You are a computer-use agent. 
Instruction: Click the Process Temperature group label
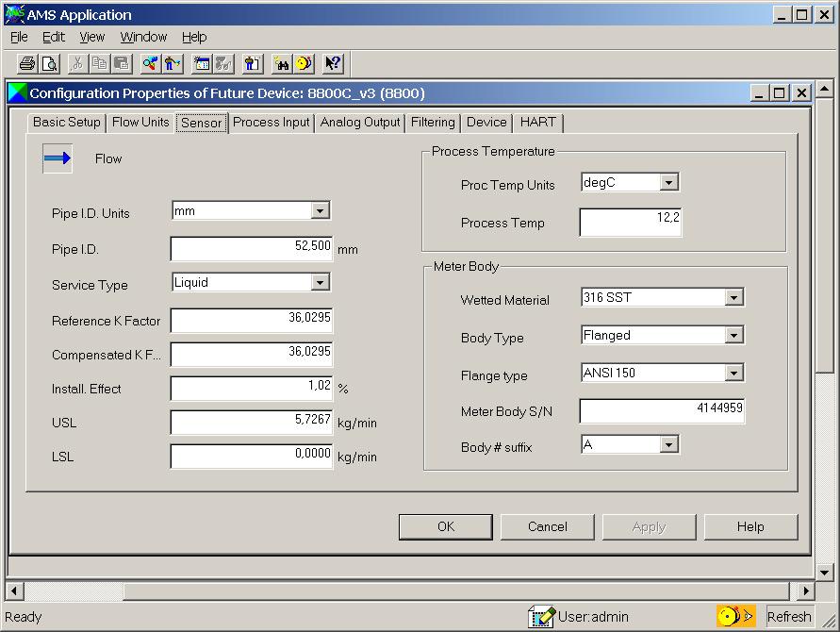coord(493,151)
